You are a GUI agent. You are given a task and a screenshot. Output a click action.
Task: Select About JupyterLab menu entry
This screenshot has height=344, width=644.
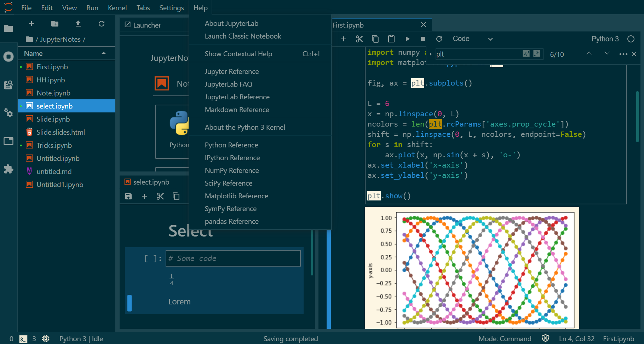coord(260,23)
